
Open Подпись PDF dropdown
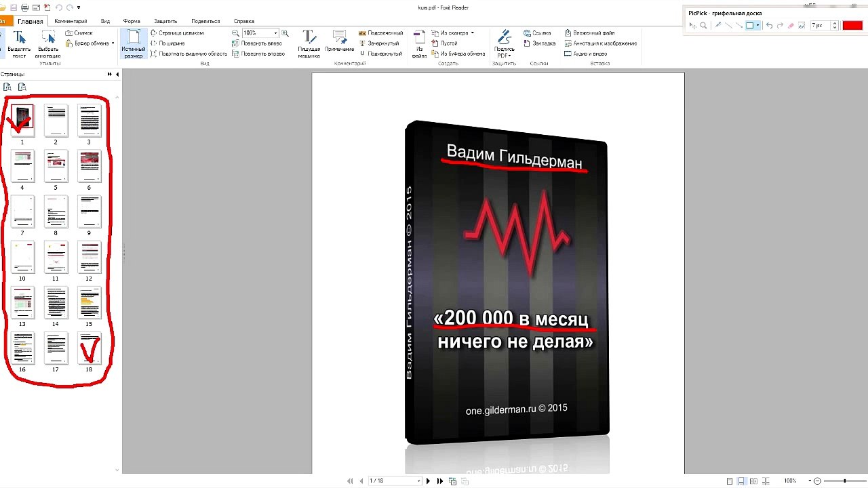pos(504,45)
